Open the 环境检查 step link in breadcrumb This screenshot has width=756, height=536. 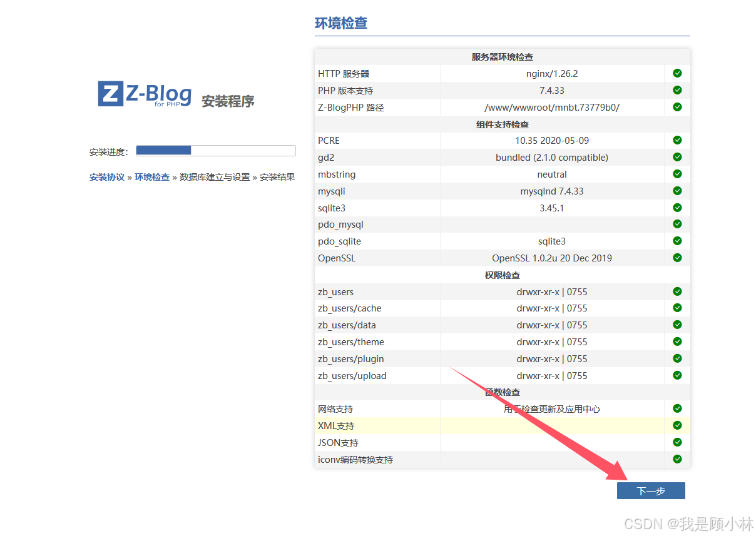tap(152, 177)
